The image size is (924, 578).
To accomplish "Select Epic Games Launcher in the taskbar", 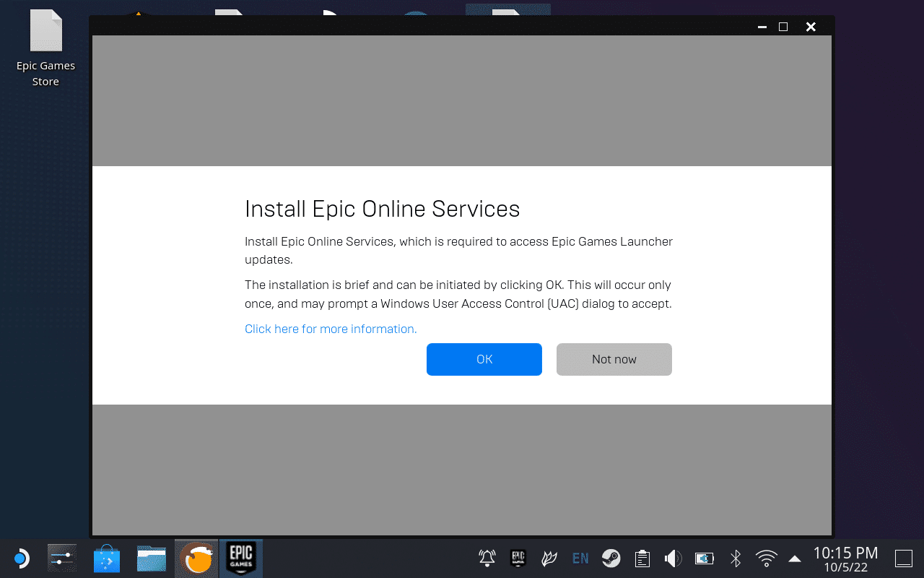I will point(240,558).
